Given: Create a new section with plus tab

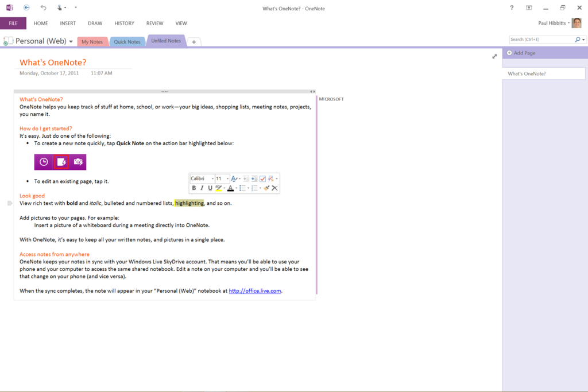Looking at the screenshot, I should click(x=194, y=42).
